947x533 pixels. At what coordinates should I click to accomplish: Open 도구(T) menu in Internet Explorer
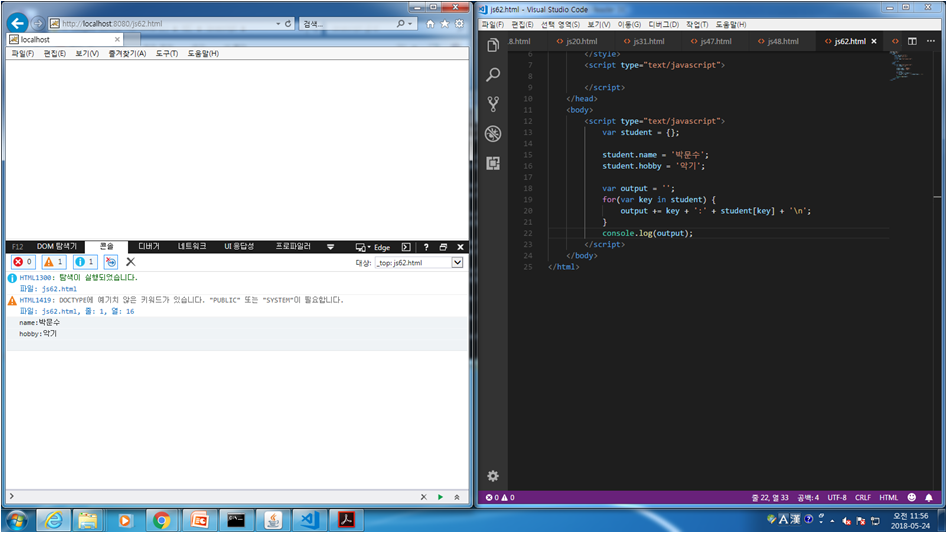(x=167, y=53)
